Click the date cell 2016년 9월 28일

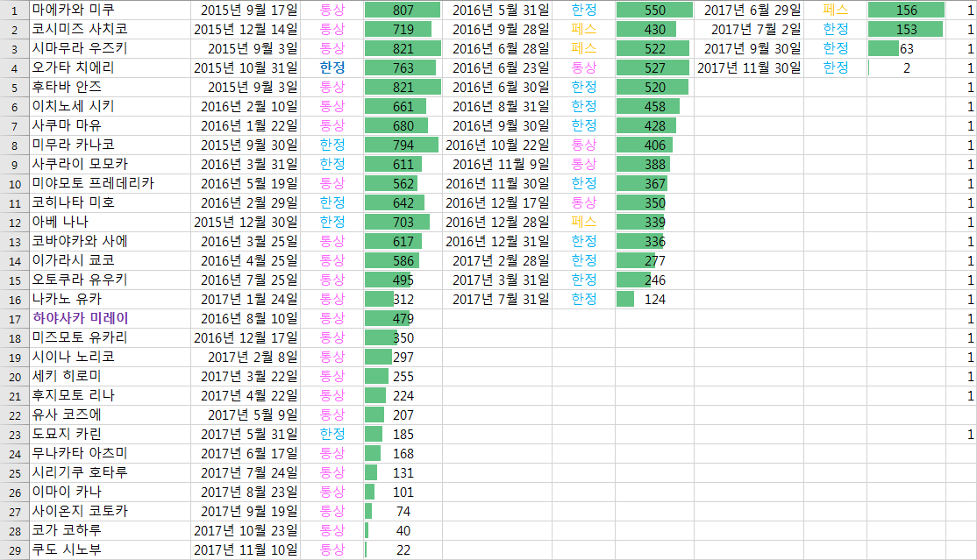(497, 29)
